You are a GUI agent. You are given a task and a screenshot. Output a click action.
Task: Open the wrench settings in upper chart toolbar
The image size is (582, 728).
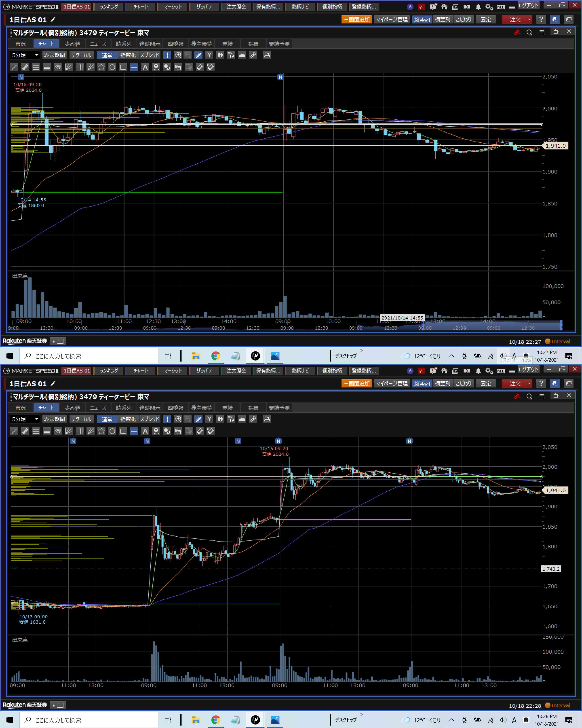click(x=253, y=55)
